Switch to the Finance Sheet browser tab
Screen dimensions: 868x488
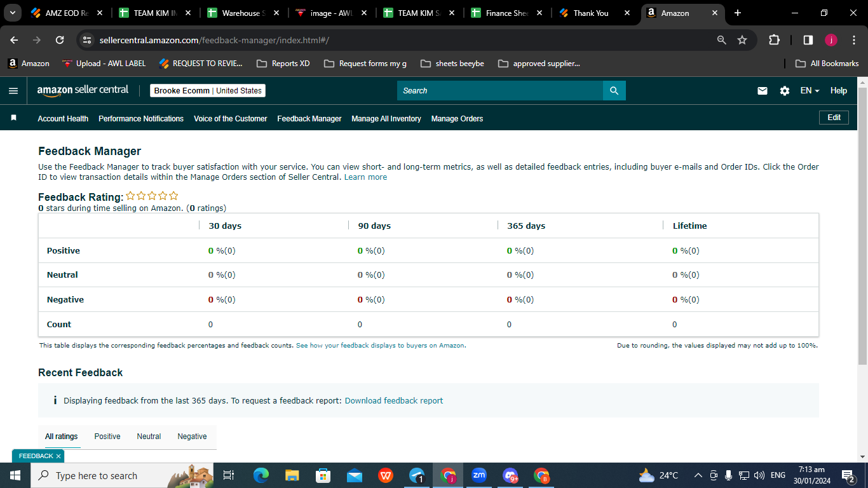[x=507, y=13]
